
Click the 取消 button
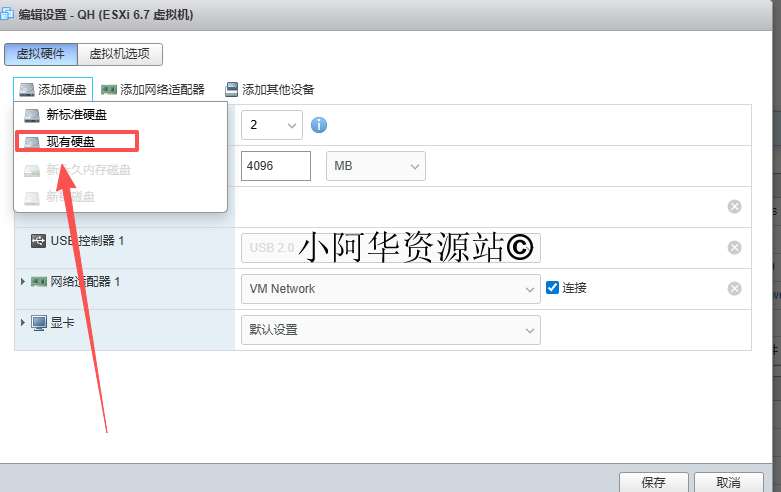point(728,482)
